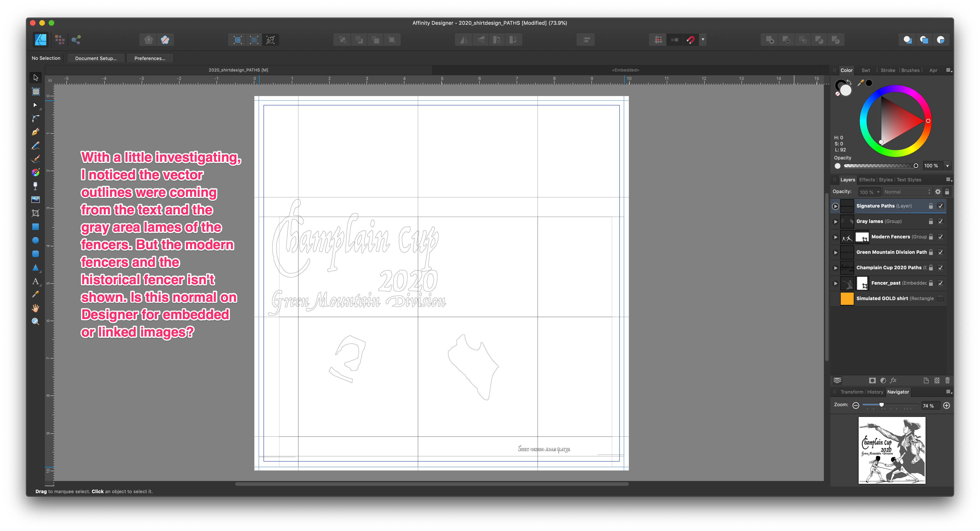Click the Designer Persona icon
The height and width of the screenshot is (531, 980).
coord(40,39)
